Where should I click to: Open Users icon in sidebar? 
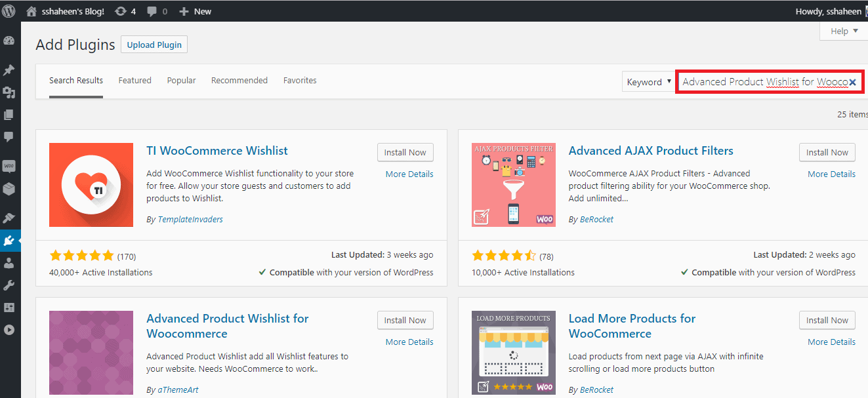pos(9,263)
